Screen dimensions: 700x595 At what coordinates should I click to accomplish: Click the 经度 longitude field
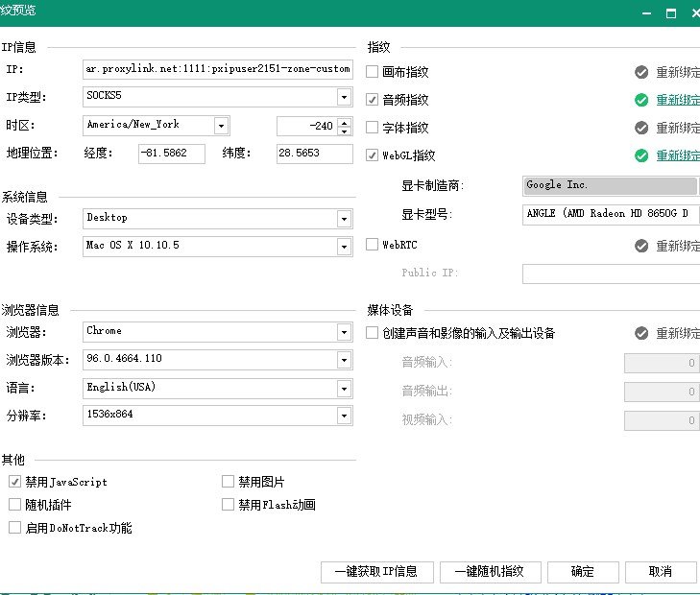tap(172, 154)
